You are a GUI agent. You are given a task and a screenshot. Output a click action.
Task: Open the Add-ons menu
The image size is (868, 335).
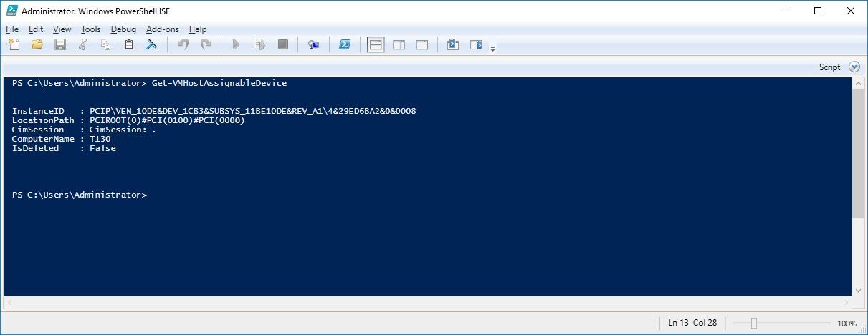pos(163,29)
